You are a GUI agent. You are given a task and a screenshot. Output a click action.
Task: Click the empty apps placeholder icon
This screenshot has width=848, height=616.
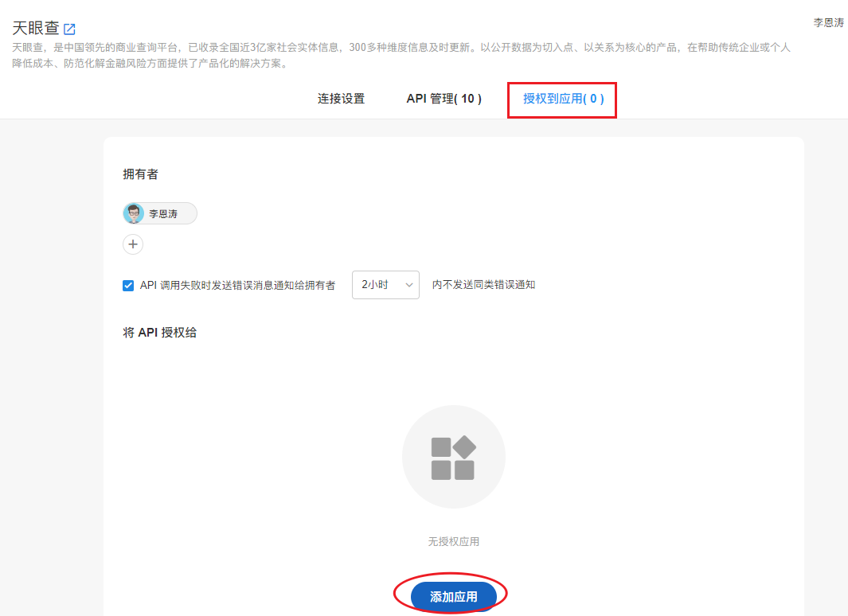453,457
